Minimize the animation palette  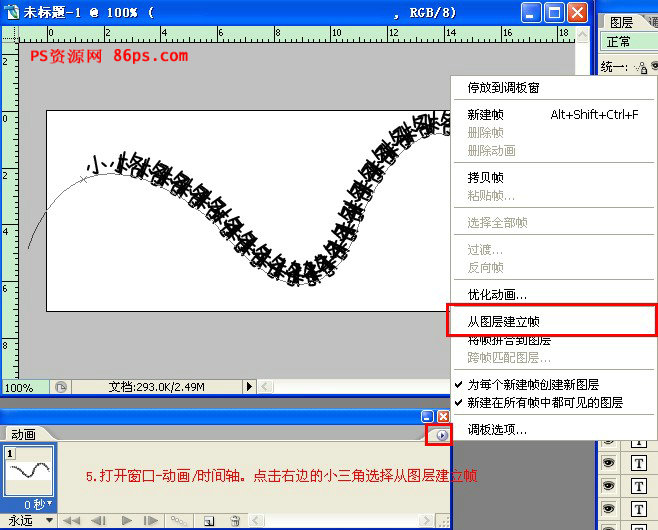[x=427, y=417]
